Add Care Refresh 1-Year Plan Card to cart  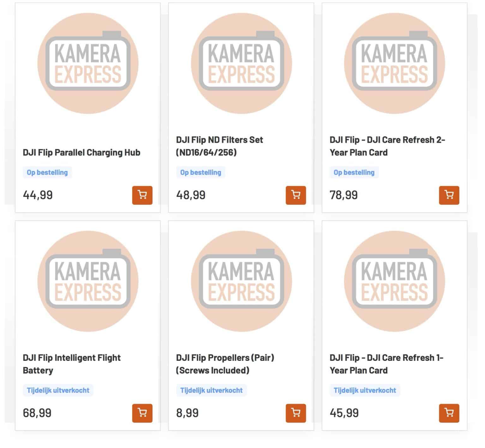pos(449,413)
